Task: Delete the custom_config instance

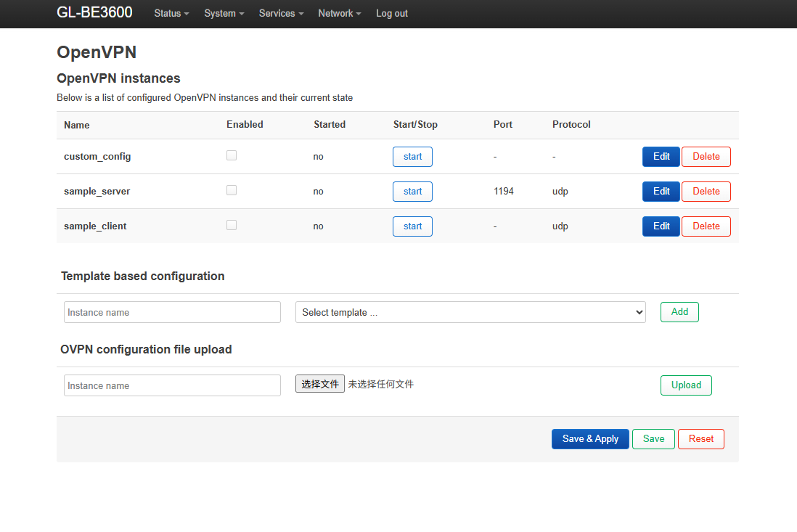Action: 706,157
